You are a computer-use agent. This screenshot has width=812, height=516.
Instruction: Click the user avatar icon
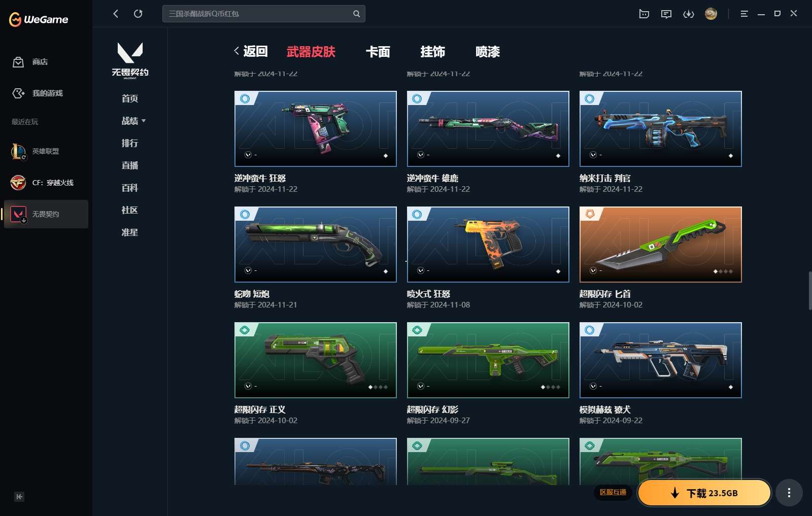tap(710, 14)
